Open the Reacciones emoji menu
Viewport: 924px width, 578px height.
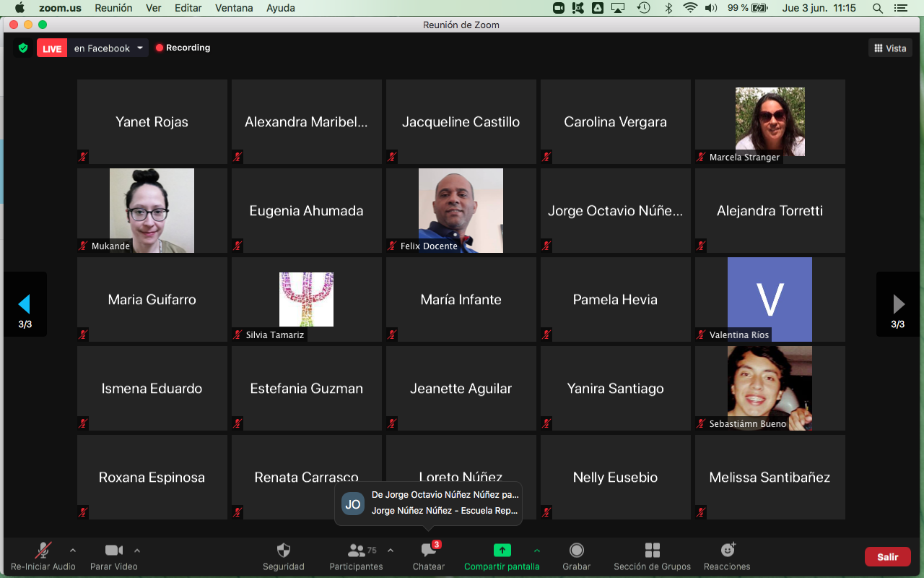coord(727,551)
